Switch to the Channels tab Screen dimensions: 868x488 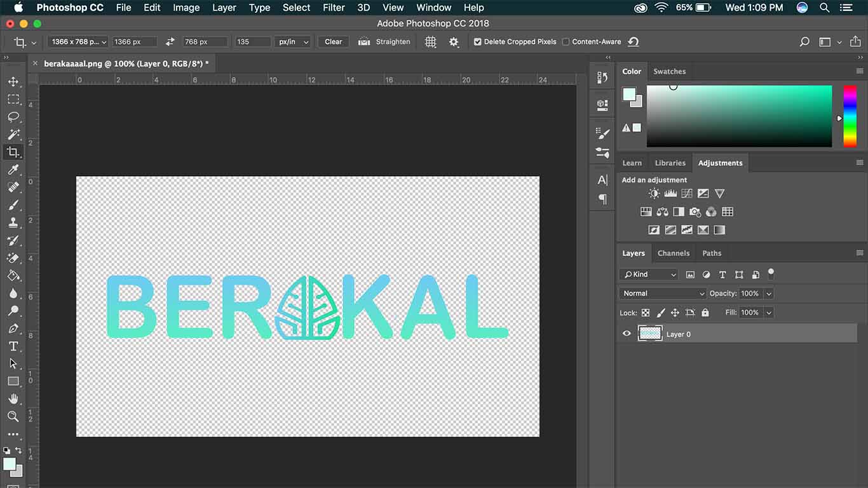click(674, 253)
